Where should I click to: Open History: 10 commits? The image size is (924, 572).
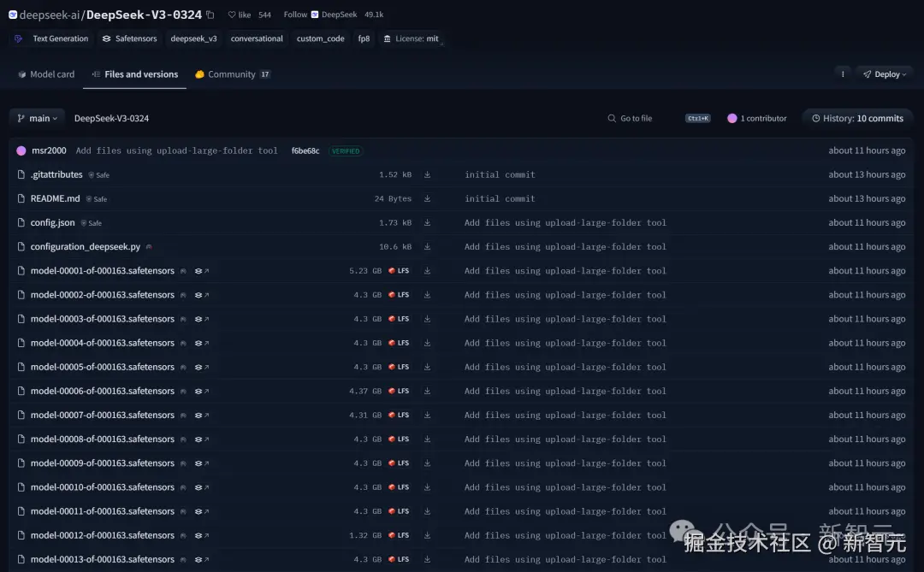tap(857, 118)
